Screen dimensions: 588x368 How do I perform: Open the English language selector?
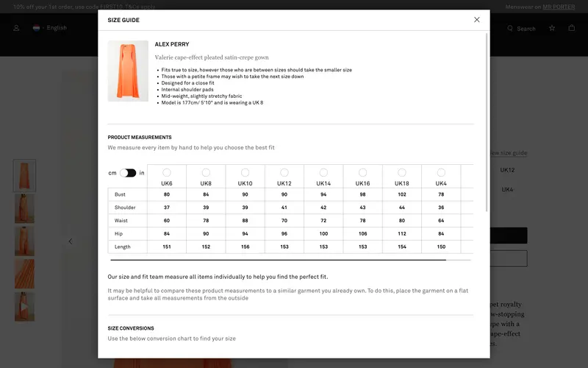57,28
